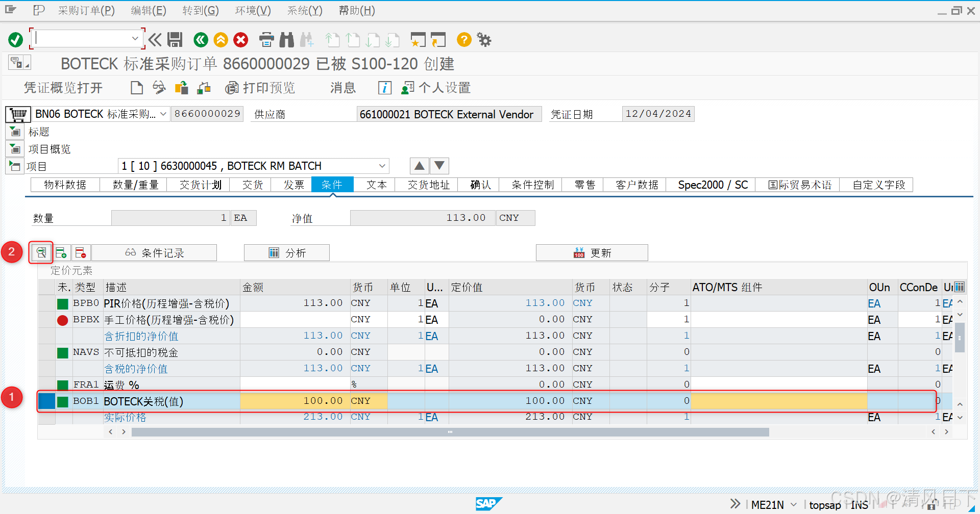
Task: Click the shopping cart document icon
Action: tap(18, 114)
